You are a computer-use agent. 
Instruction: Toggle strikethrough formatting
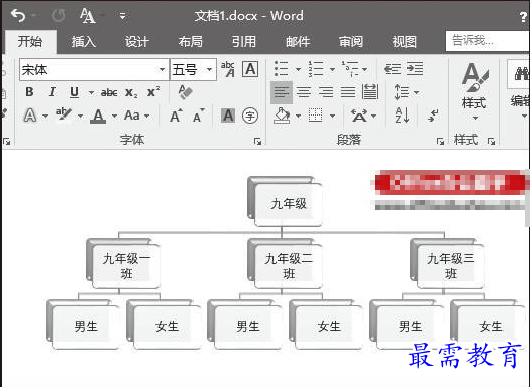[x=109, y=92]
